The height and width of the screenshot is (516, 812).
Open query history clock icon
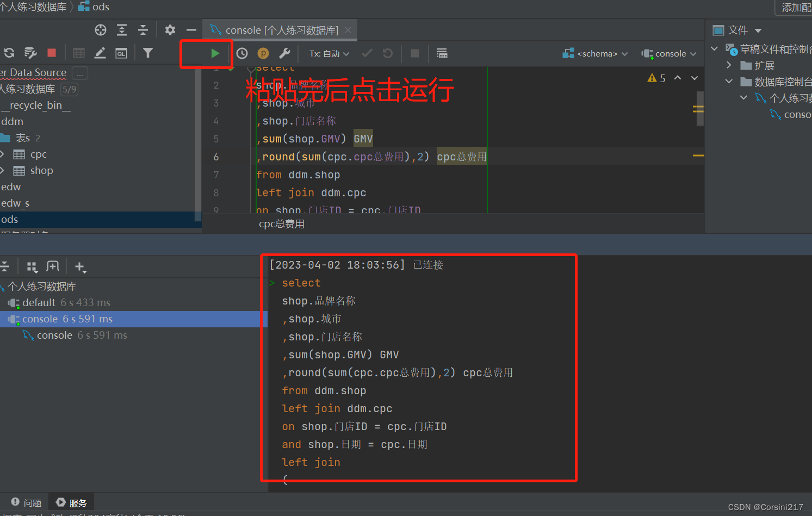[x=242, y=53]
